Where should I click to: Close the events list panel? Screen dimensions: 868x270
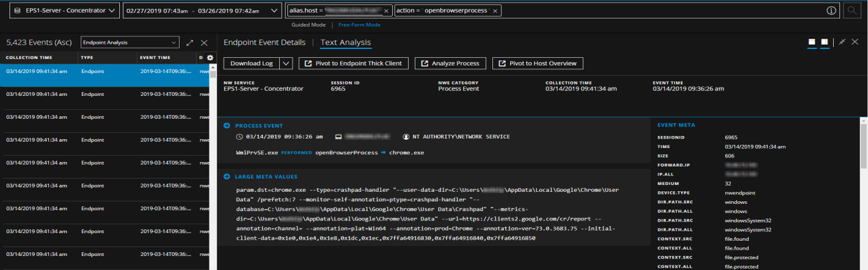[204, 43]
